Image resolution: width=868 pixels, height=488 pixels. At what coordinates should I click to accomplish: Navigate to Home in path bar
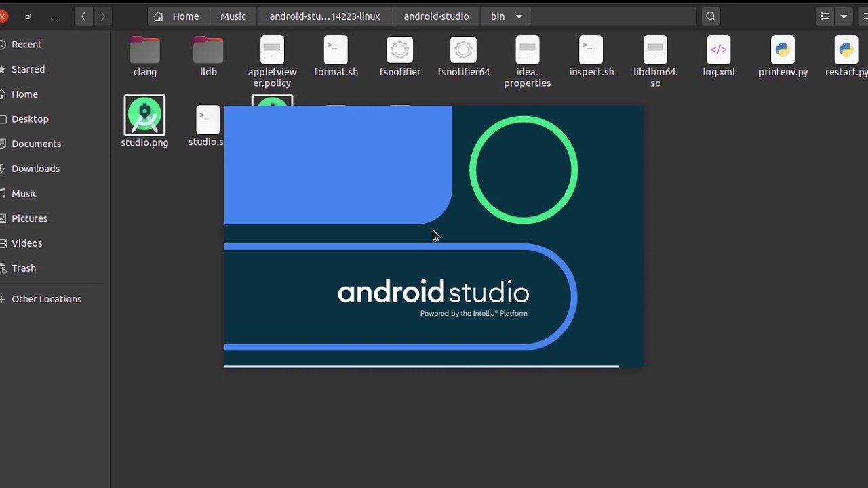coord(177,16)
